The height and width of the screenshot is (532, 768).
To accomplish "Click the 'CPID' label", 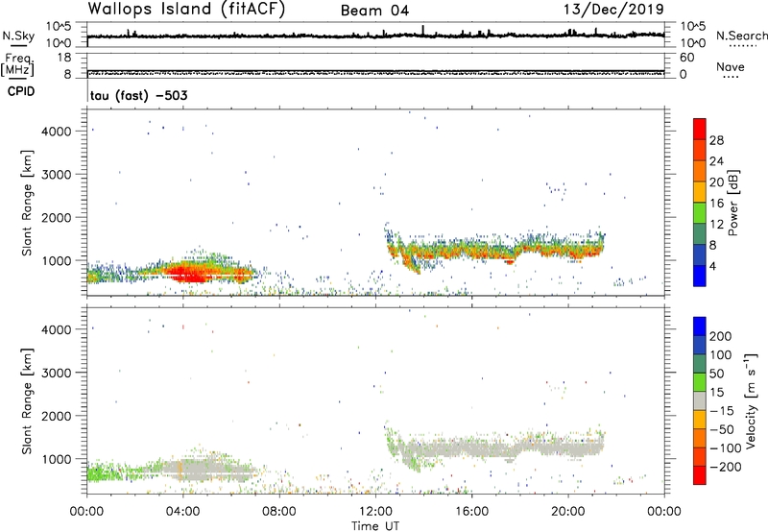I will [21, 91].
